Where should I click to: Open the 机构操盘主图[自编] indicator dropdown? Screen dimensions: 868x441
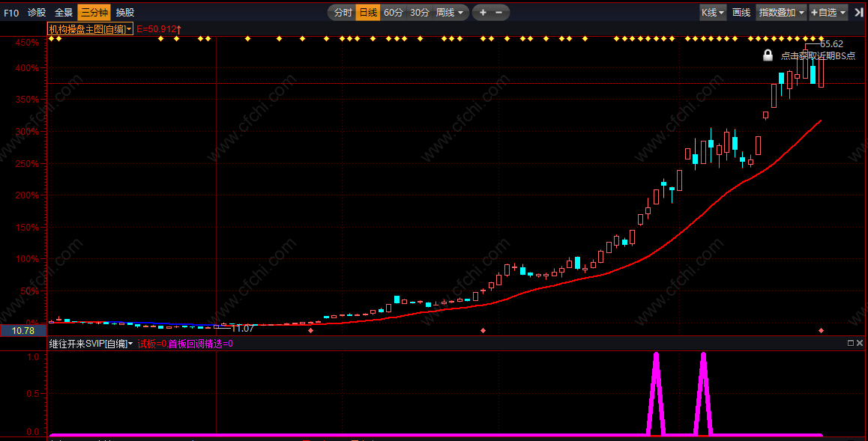click(x=90, y=29)
